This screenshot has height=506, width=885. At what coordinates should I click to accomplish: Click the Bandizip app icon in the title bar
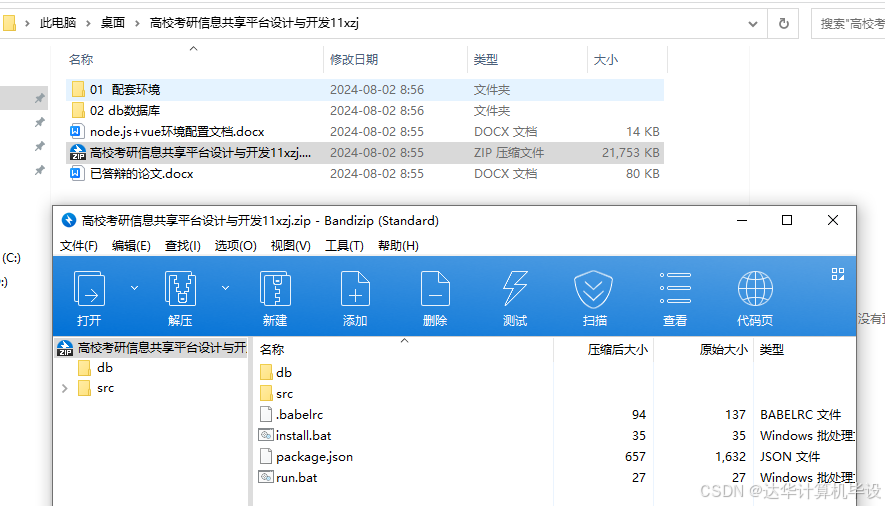(69, 220)
